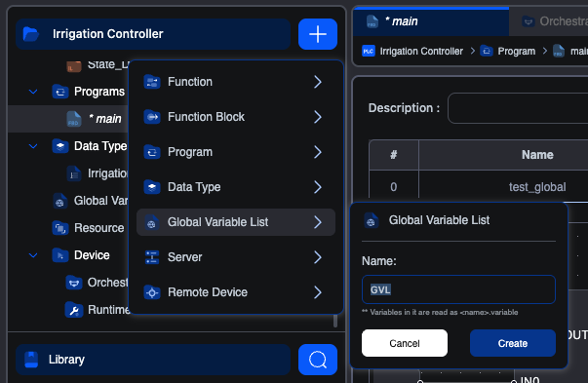Select the Orchestrator item in project tree
Screen dimensions: 588x383
[x=68, y=283]
